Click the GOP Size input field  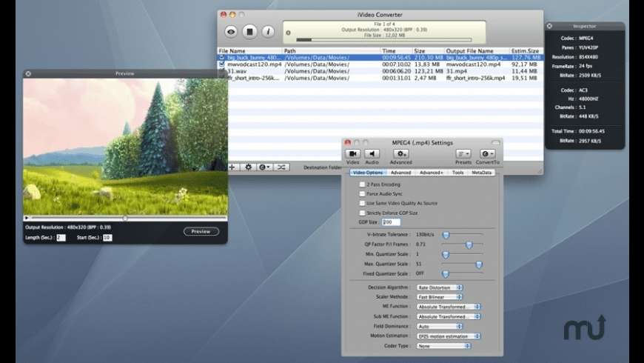pyautogui.click(x=392, y=222)
